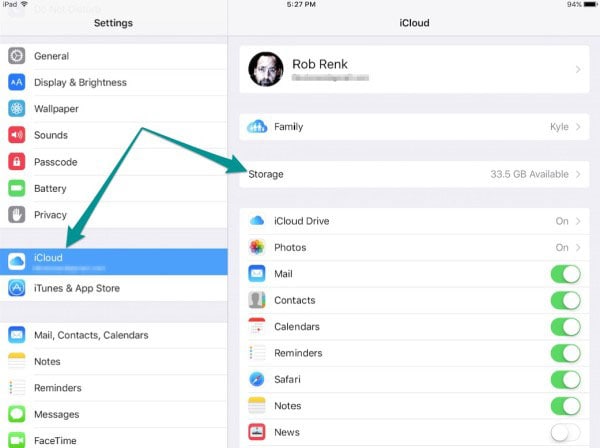Tap "On" value for Photos
The width and height of the screenshot is (600, 448).
click(562, 248)
